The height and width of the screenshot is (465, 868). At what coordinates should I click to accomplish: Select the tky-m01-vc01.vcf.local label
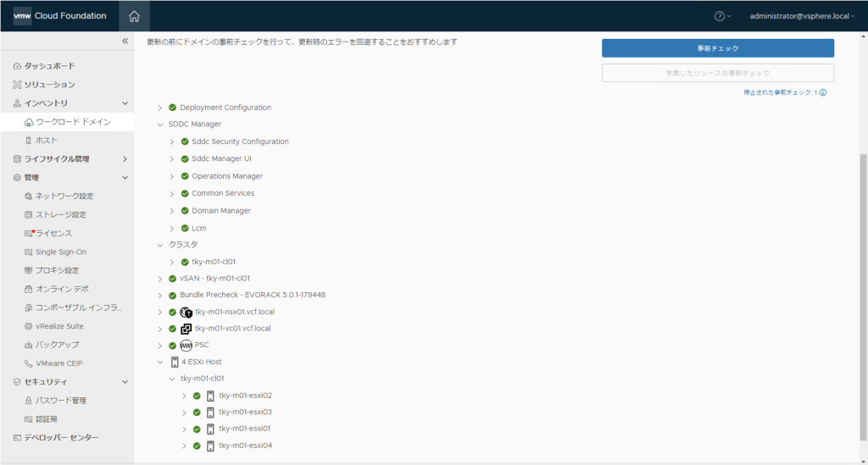click(x=233, y=329)
